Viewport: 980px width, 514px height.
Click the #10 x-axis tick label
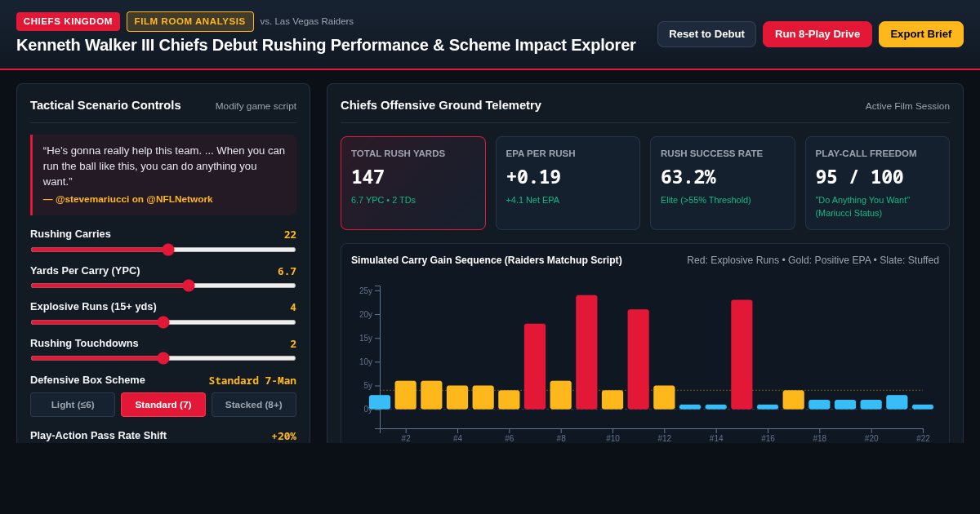click(x=612, y=438)
